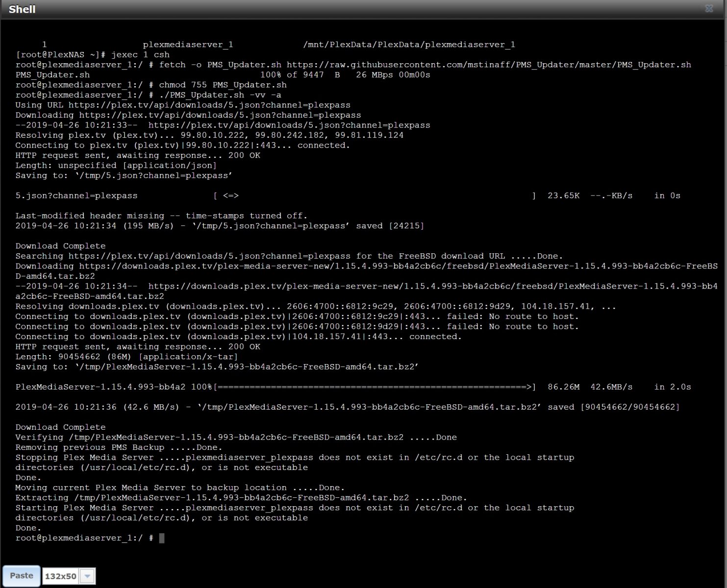The height and width of the screenshot is (588, 727).
Task: Open the terminal size dropdown arrow
Action: tap(87, 576)
